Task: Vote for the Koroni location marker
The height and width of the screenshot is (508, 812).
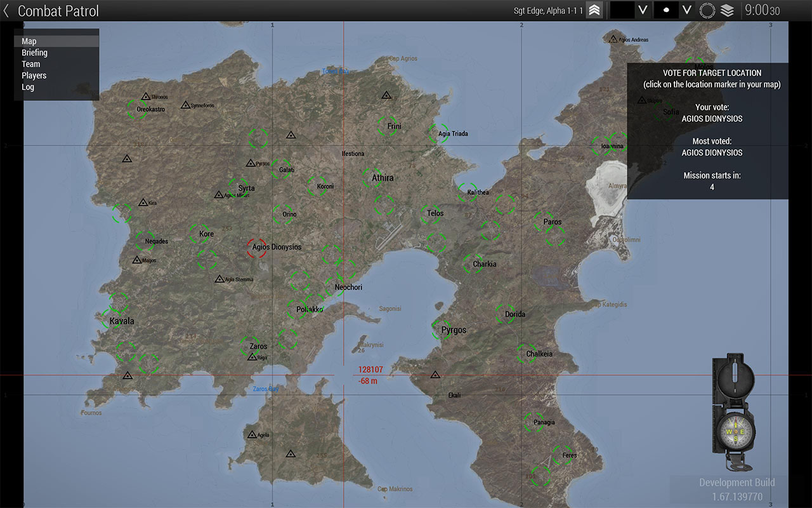Action: click(318, 186)
